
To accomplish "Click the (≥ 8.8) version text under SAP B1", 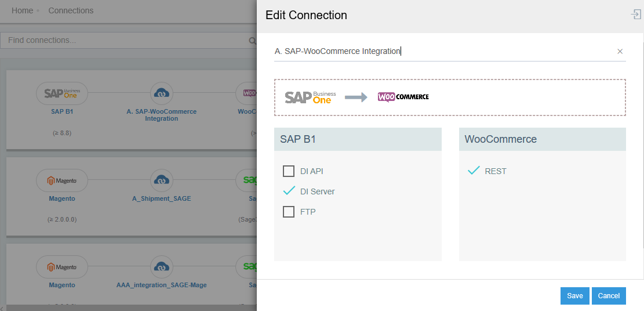I will tap(62, 133).
